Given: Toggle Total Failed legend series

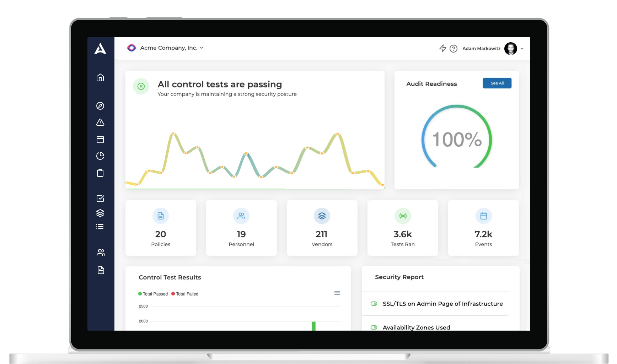Looking at the screenshot, I should pyautogui.click(x=185, y=294).
